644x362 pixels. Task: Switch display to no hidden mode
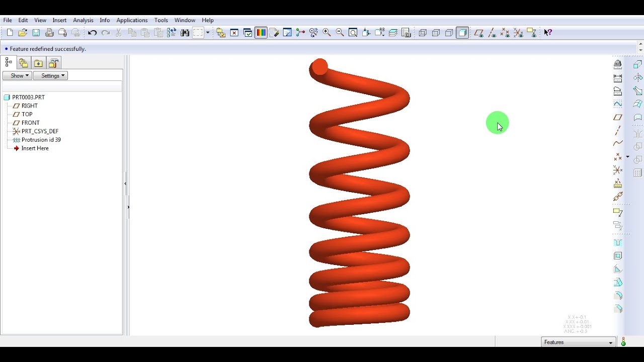click(449, 33)
